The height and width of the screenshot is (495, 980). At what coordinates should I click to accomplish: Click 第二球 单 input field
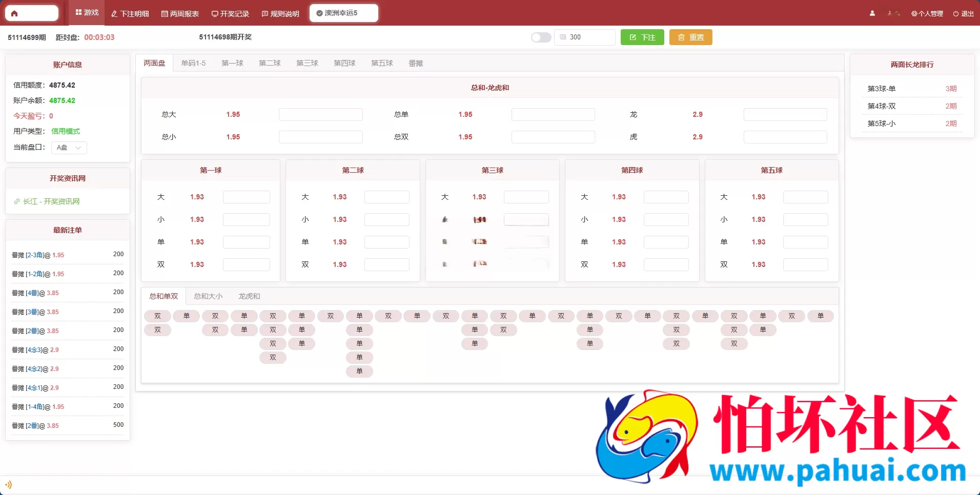pyautogui.click(x=387, y=242)
